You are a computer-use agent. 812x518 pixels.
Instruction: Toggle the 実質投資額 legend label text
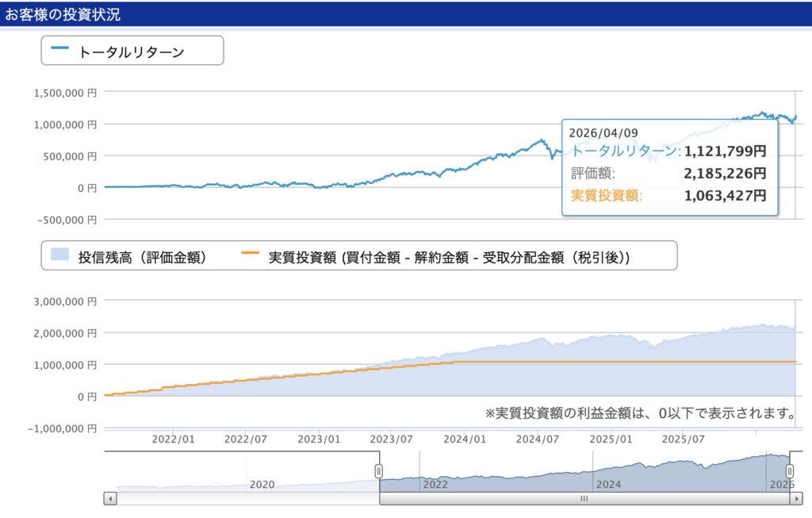(x=450, y=257)
